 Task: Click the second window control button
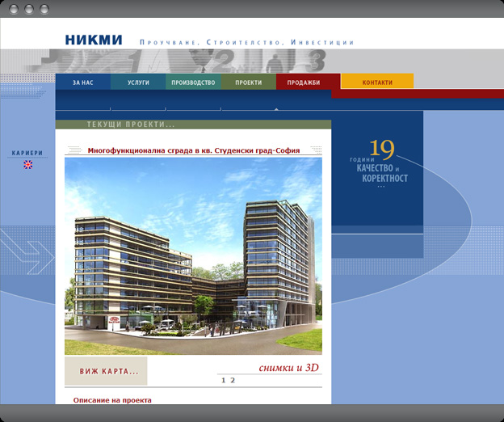(29, 9)
